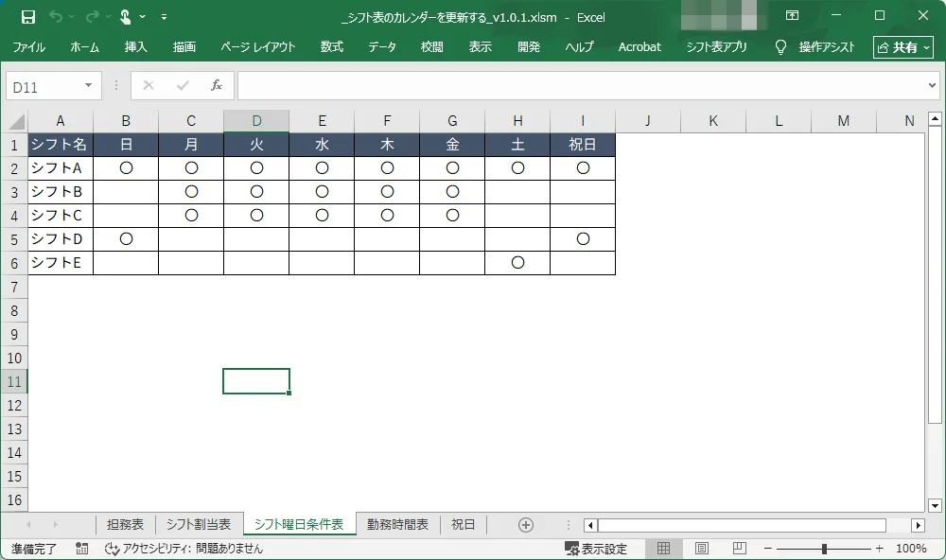Click the Page Break Preview icon
The height and width of the screenshot is (560, 946).
[738, 549]
